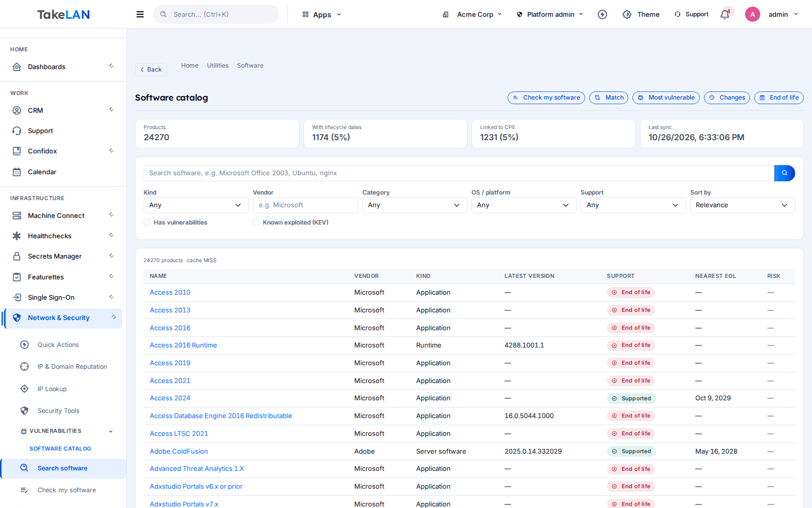Click the Back button
Image resolution: width=812 pixels, height=508 pixels.
[151, 70]
